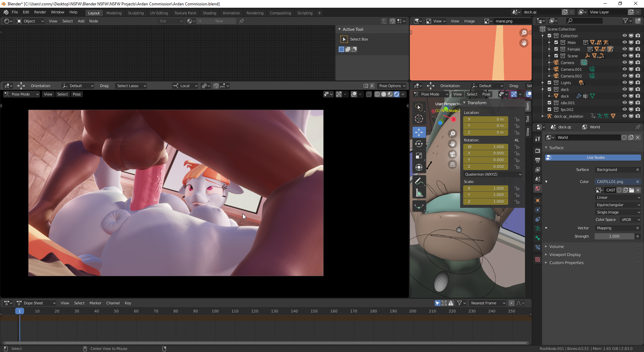This screenshot has width=644, height=352.
Task: Hide the Female collection with eye icon
Action: click(x=625, y=49)
